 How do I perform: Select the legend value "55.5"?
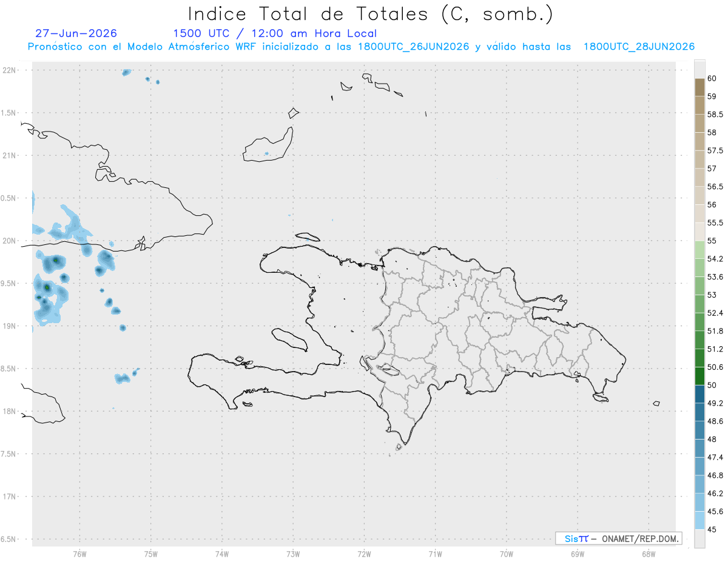click(x=715, y=223)
